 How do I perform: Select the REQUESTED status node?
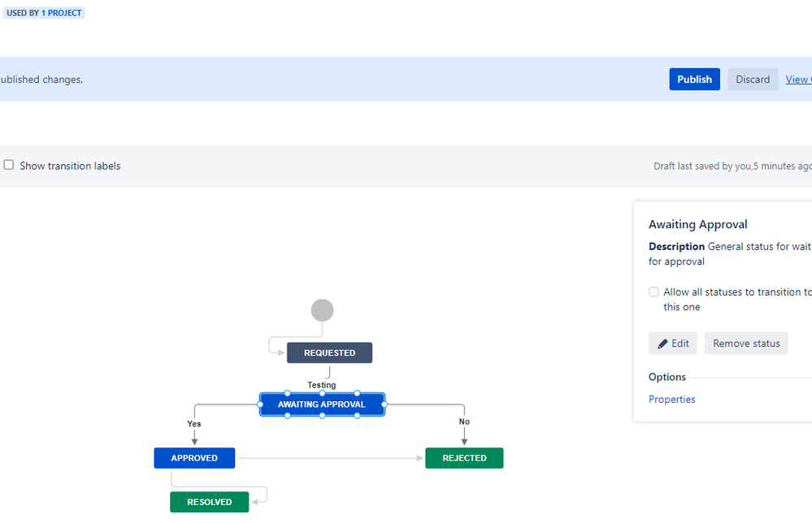pyautogui.click(x=329, y=352)
